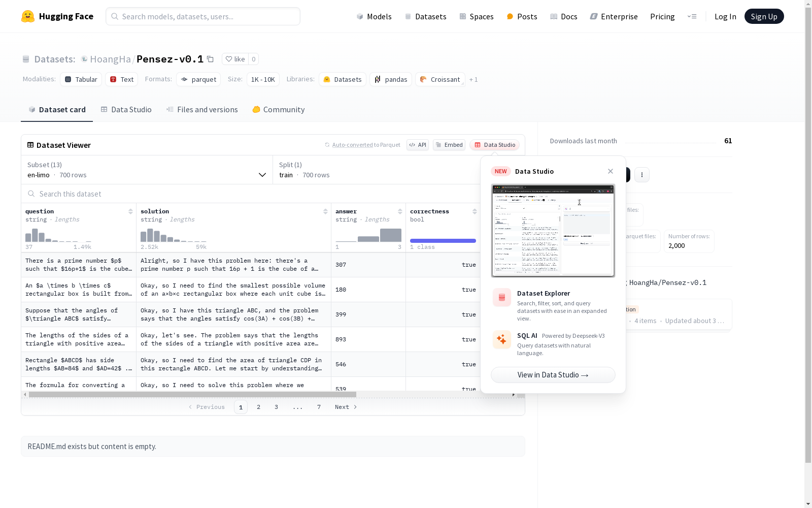Click the answer cell with value 307
This screenshot has width=812, height=508.
(x=368, y=265)
